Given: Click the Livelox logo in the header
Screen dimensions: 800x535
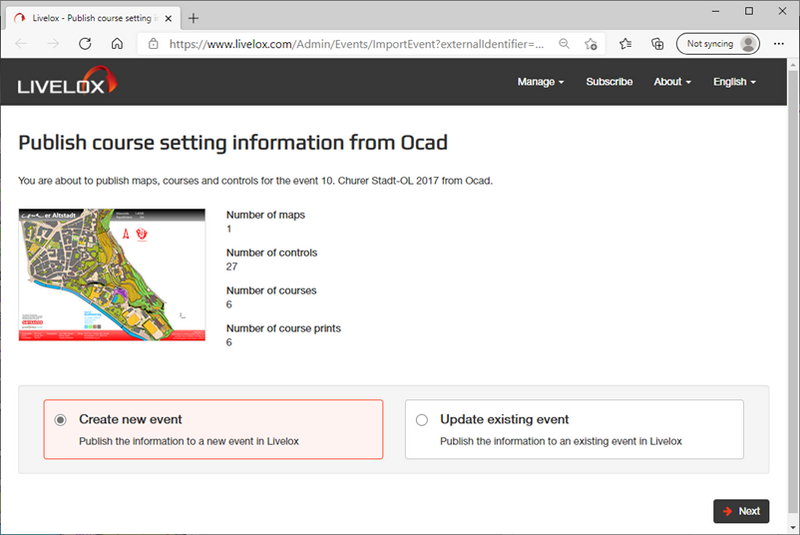Looking at the screenshot, I should tap(67, 81).
